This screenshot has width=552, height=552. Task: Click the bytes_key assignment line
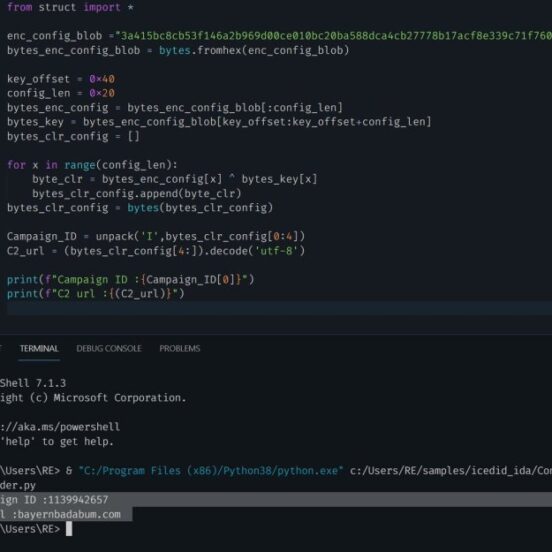coord(219,122)
